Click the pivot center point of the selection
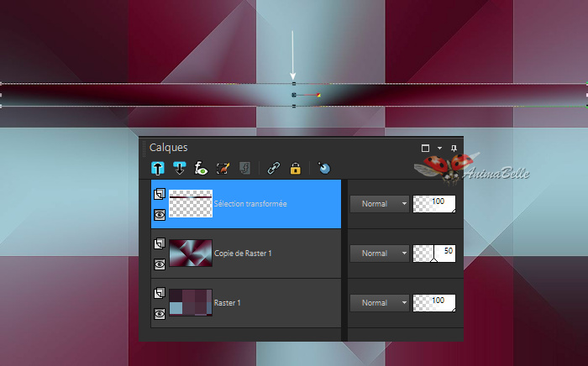588x366 pixels. [x=294, y=95]
